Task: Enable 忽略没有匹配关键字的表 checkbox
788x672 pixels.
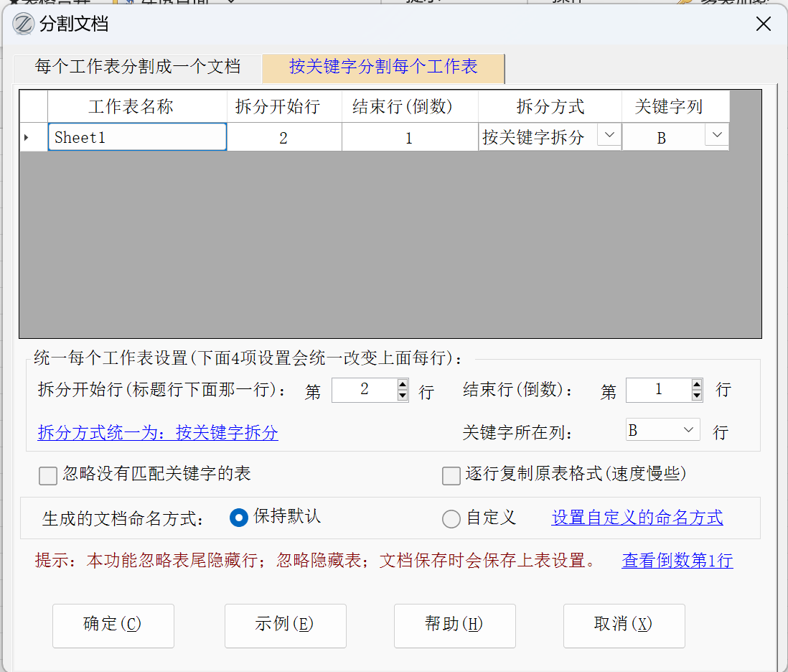Action: pyautogui.click(x=48, y=475)
